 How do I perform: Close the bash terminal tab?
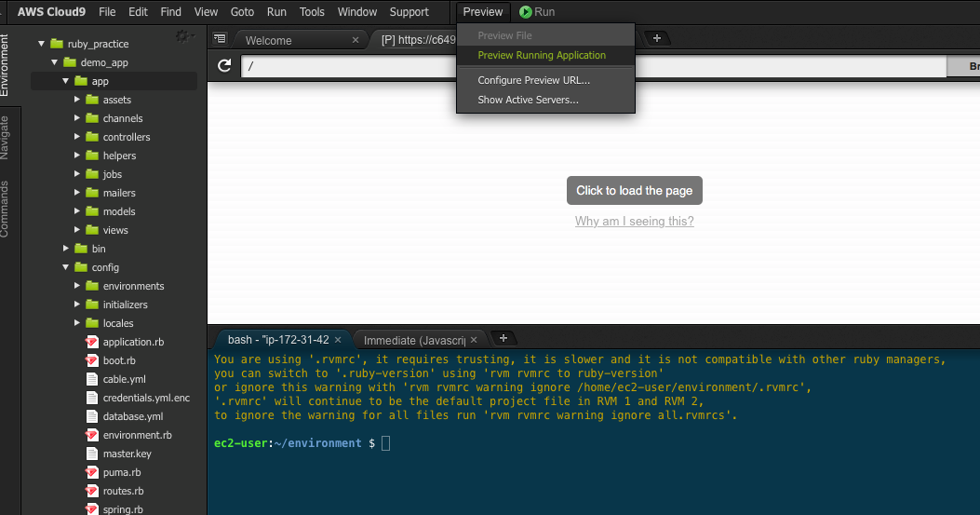pyautogui.click(x=338, y=340)
